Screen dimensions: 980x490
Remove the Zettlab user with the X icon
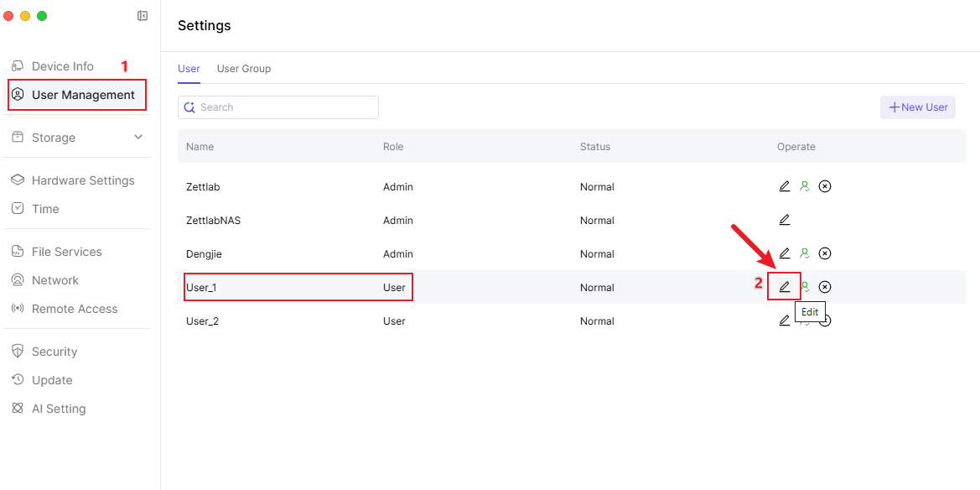pyautogui.click(x=825, y=186)
